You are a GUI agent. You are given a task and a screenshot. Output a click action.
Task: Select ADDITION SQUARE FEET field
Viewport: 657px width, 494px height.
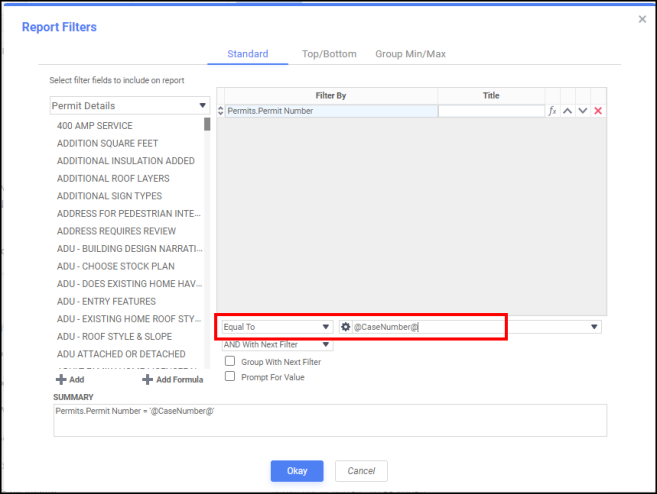108,143
